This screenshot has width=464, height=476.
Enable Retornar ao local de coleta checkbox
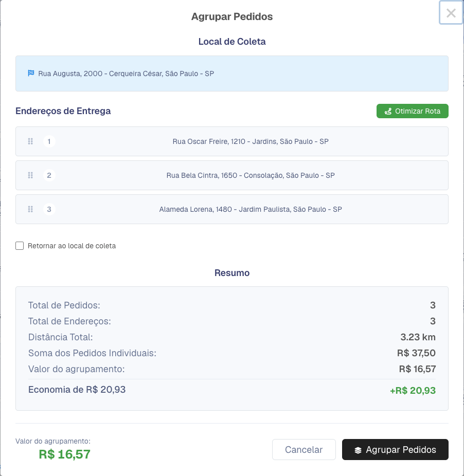point(20,246)
